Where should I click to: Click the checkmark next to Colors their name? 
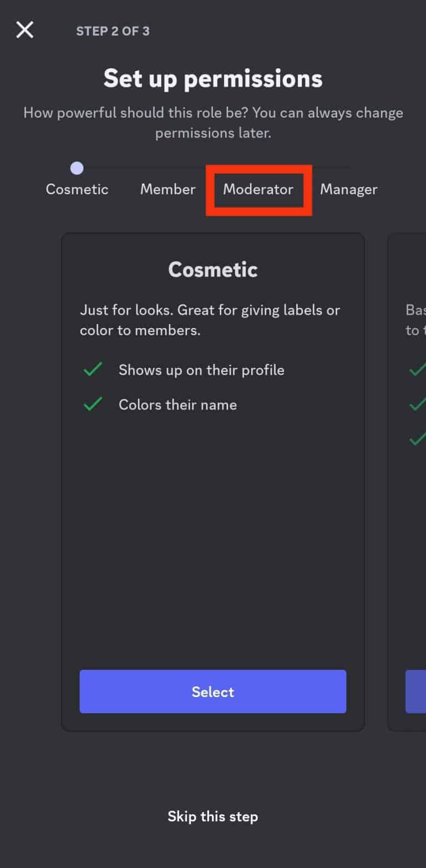[93, 404]
